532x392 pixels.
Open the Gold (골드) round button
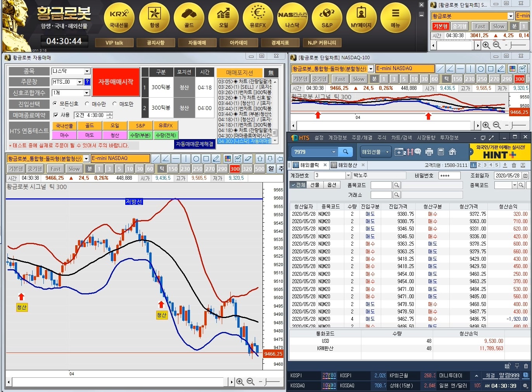pos(189,18)
